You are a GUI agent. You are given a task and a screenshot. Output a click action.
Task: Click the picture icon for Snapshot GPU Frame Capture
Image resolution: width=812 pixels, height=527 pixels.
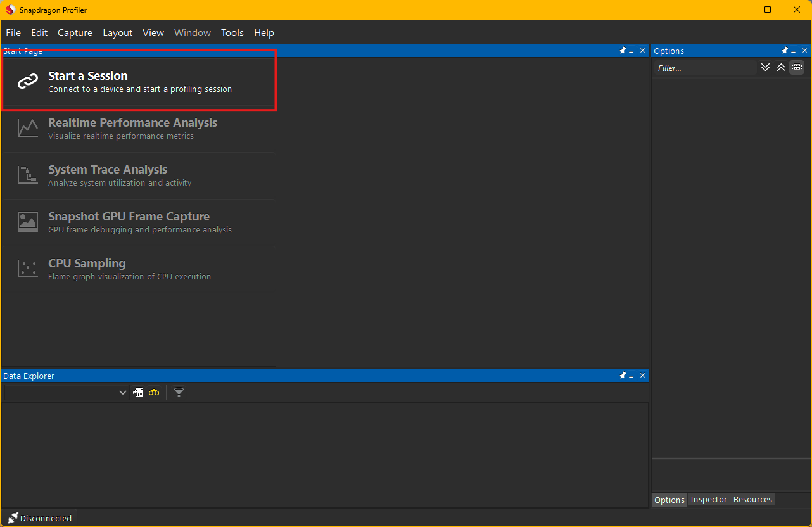point(28,222)
